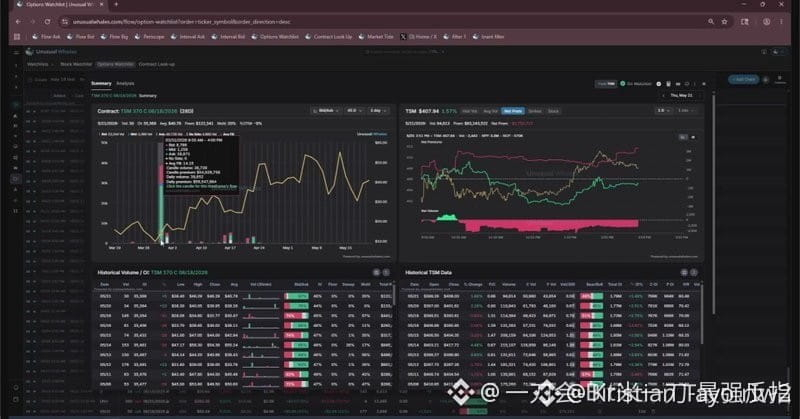
Task: Open the Flow Ask bookmark
Action: coord(46,37)
